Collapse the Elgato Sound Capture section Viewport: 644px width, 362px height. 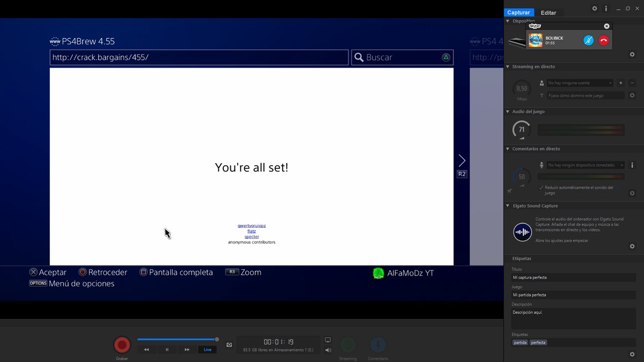pos(508,205)
